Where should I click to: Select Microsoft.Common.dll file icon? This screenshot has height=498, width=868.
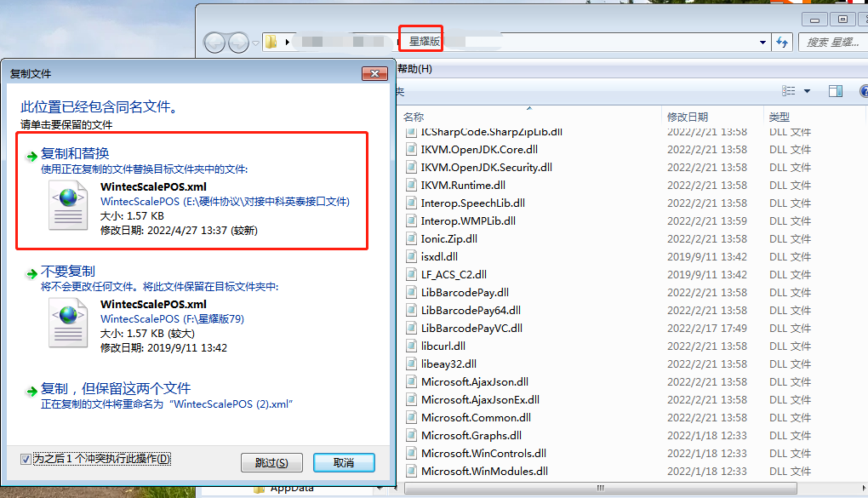tap(411, 418)
